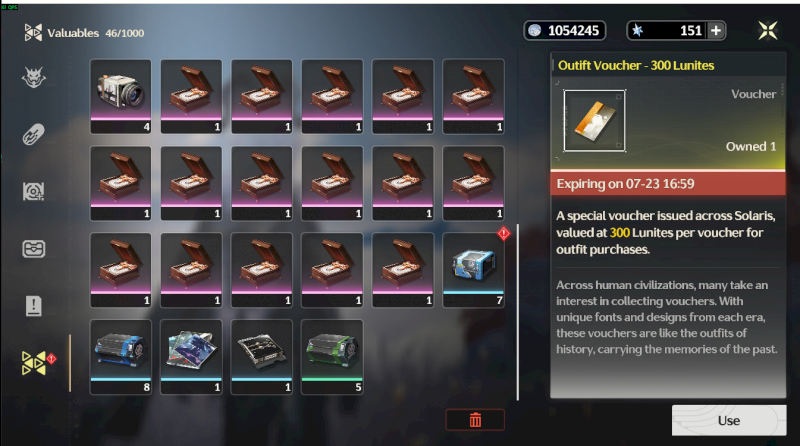Image resolution: width=800 pixels, height=446 pixels.
Task: Click the Valuables logo icon at top left
Action: click(33, 33)
